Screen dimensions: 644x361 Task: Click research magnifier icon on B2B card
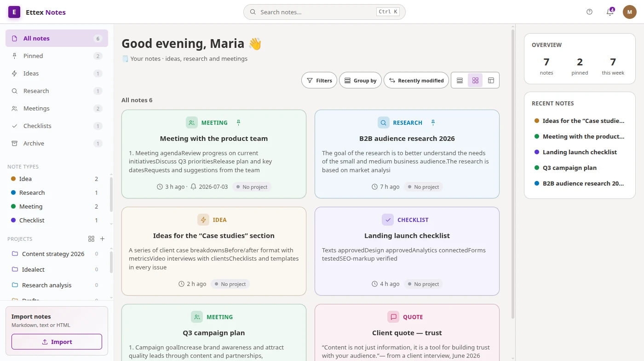pos(384,122)
